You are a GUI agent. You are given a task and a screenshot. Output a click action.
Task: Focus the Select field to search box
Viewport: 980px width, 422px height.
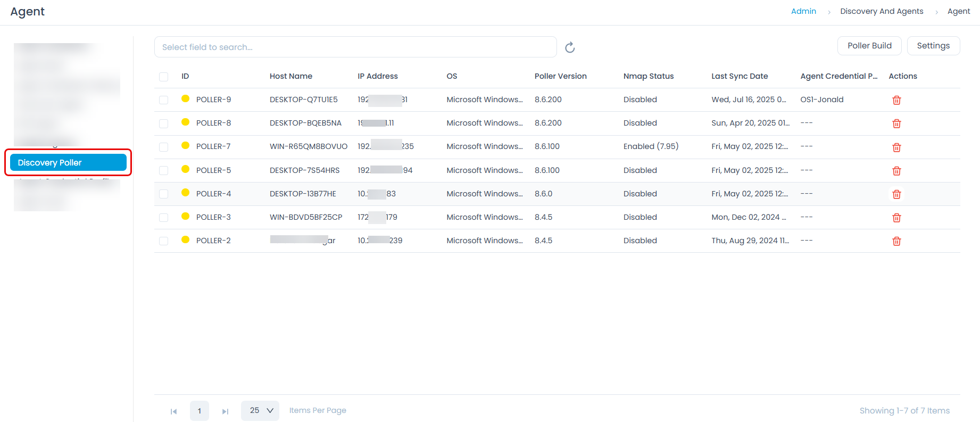[x=355, y=47]
